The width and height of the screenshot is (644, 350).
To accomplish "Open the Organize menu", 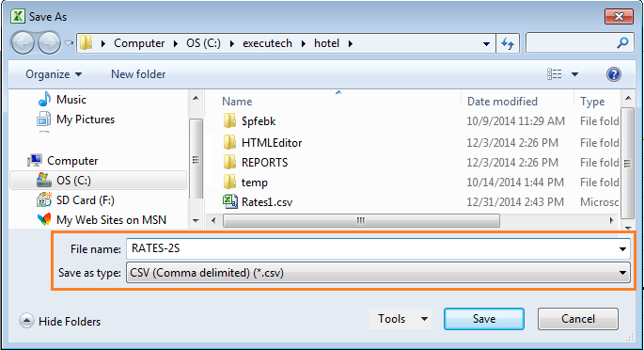I will click(54, 74).
